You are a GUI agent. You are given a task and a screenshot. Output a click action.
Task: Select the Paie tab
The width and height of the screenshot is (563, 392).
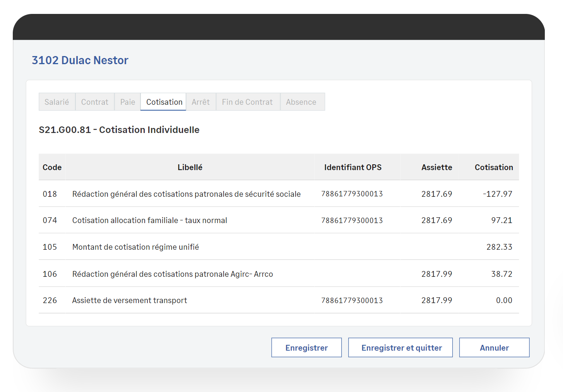pos(128,102)
